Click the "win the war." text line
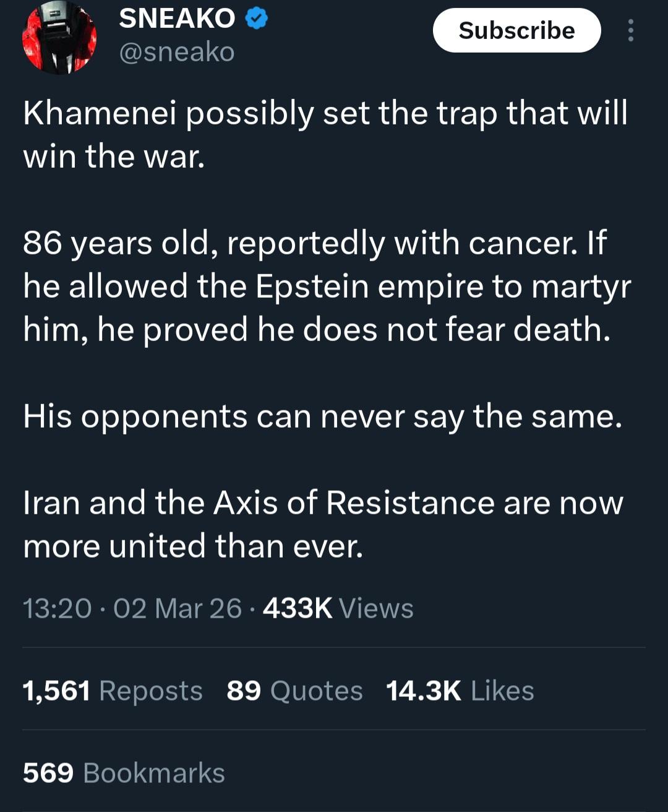The height and width of the screenshot is (812, 668). click(x=114, y=157)
